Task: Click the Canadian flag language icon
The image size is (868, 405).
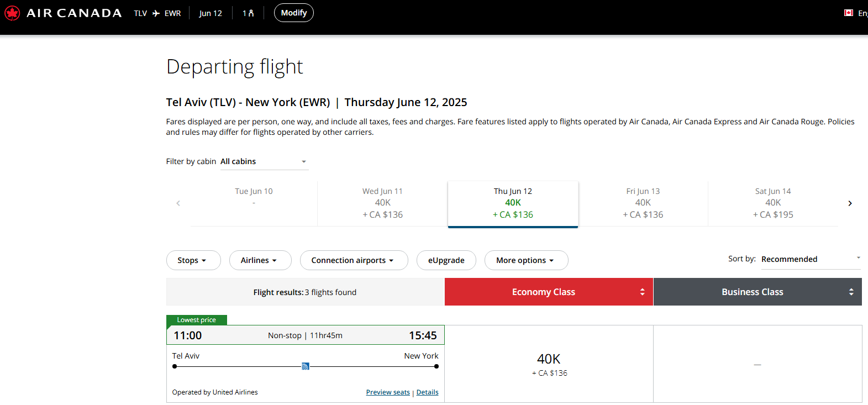Action: (x=849, y=13)
